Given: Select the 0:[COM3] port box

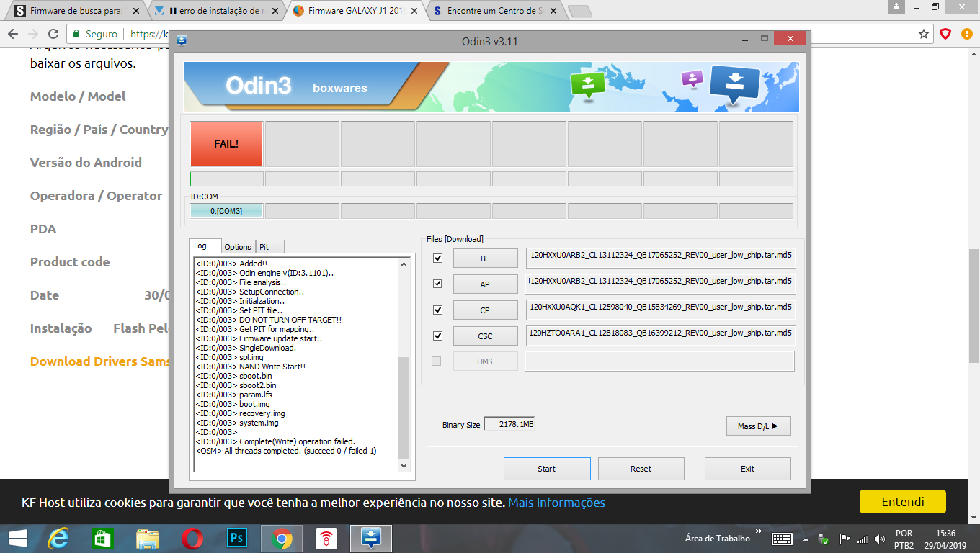Looking at the screenshot, I should pyautogui.click(x=226, y=211).
